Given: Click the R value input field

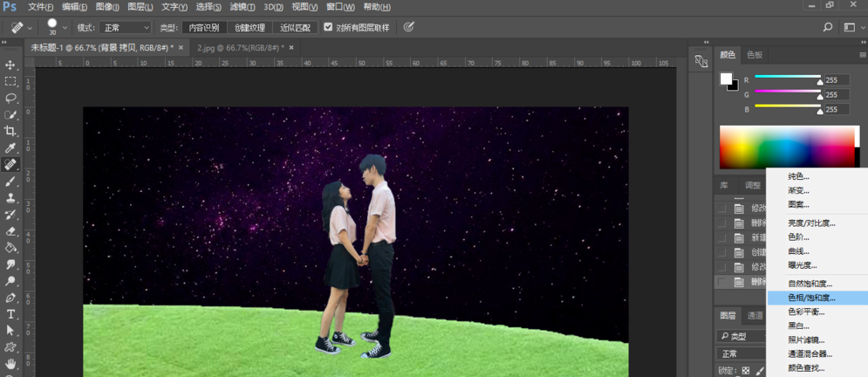Looking at the screenshot, I should coord(837,80).
